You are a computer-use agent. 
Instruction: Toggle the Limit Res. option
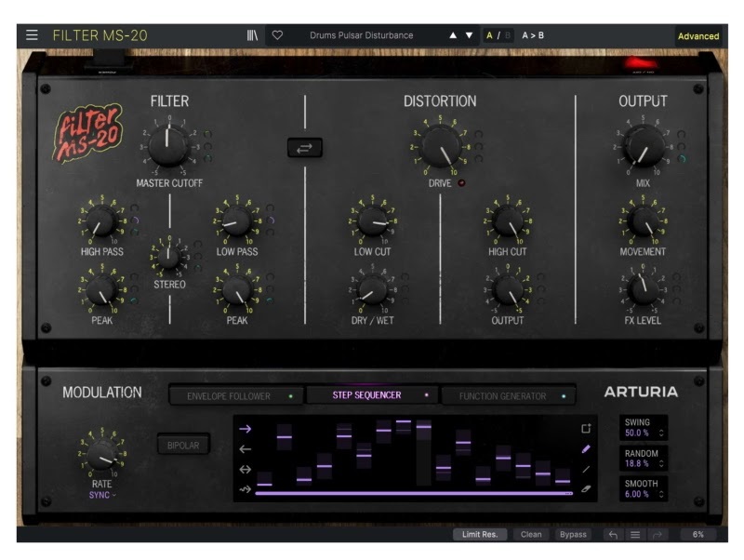click(x=480, y=534)
